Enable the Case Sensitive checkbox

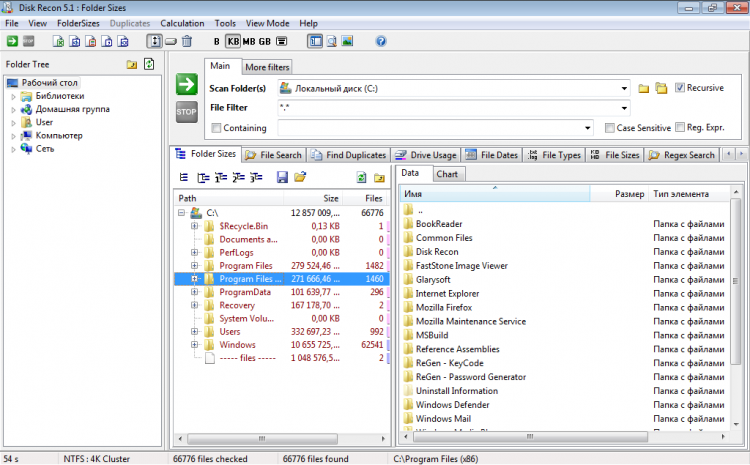pos(609,128)
